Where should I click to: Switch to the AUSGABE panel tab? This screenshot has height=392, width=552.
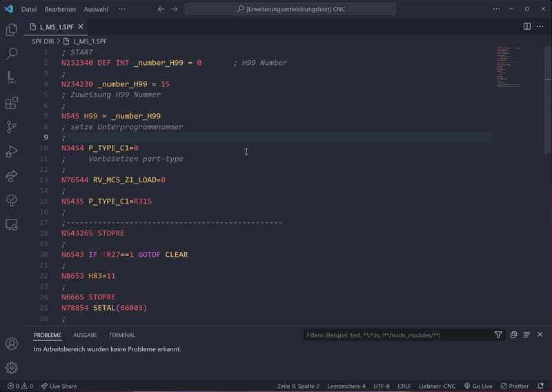click(85, 335)
